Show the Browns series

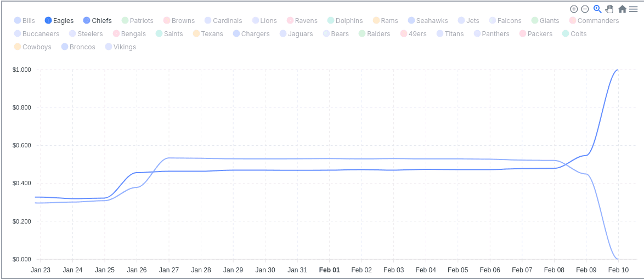click(x=179, y=20)
